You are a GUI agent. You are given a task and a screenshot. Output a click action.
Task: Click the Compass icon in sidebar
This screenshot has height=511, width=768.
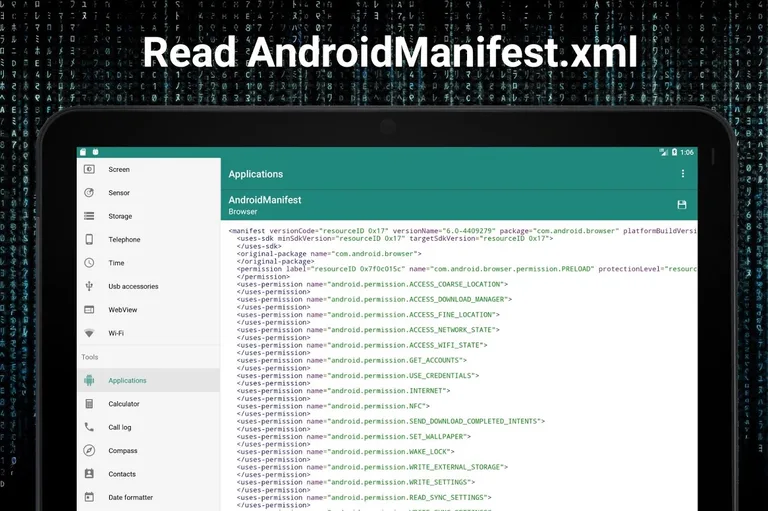coord(89,450)
